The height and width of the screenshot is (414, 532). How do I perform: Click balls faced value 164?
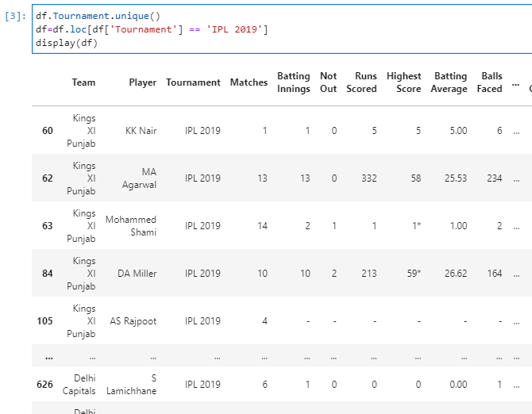495,274
